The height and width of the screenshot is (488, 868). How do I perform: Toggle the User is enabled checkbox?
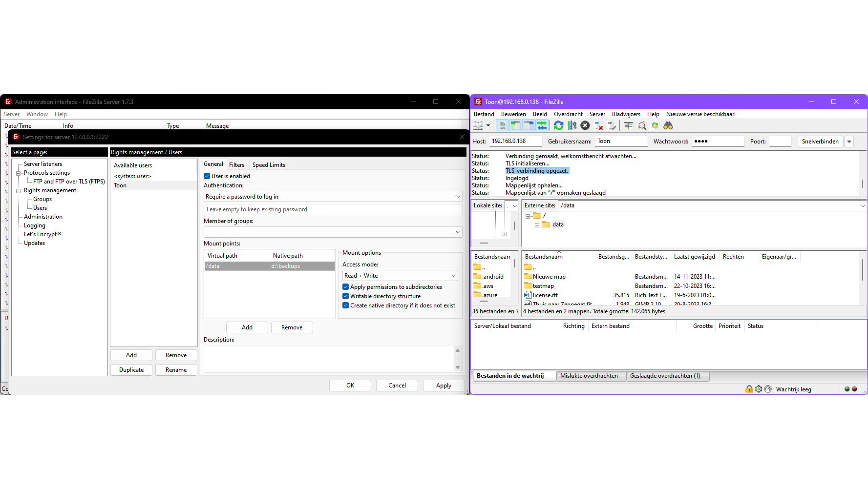click(207, 176)
